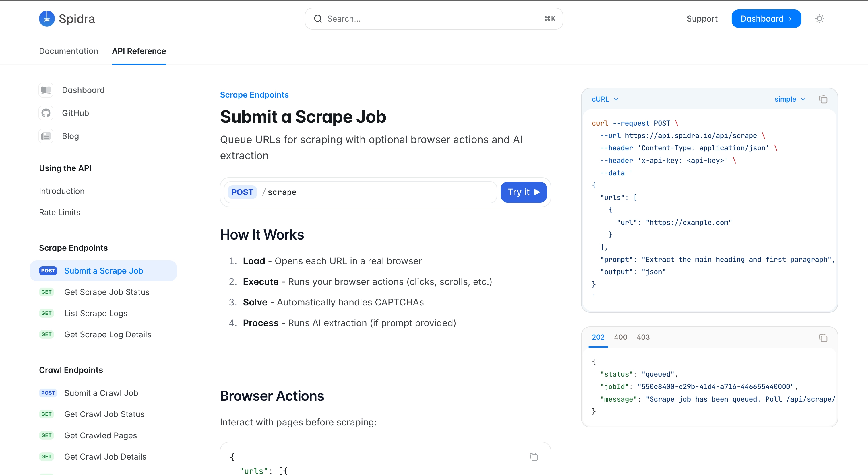This screenshot has height=475, width=868.
Task: Copy the Browser Actions code block
Action: tap(534, 456)
